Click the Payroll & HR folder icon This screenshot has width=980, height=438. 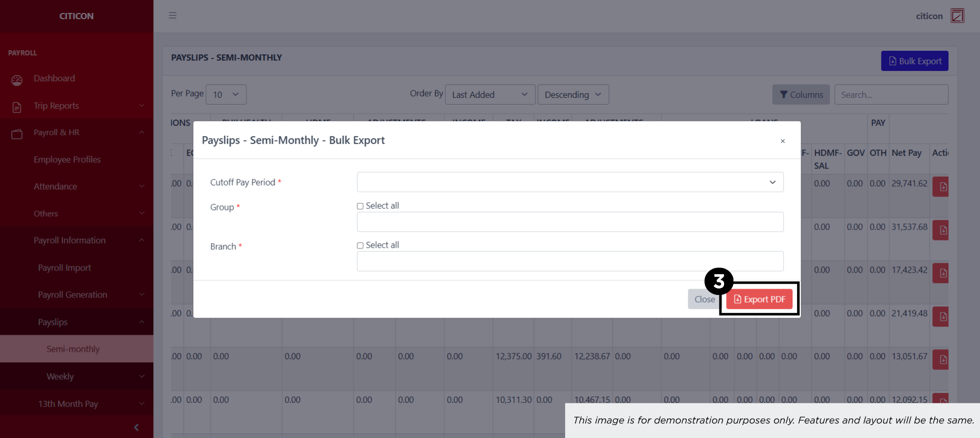pyautogui.click(x=17, y=134)
